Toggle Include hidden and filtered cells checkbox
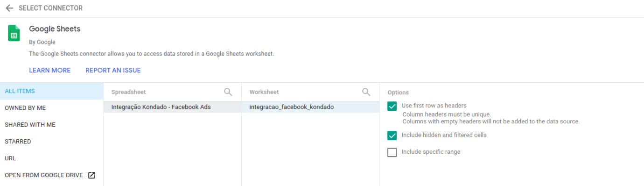644x186 pixels. [x=392, y=136]
